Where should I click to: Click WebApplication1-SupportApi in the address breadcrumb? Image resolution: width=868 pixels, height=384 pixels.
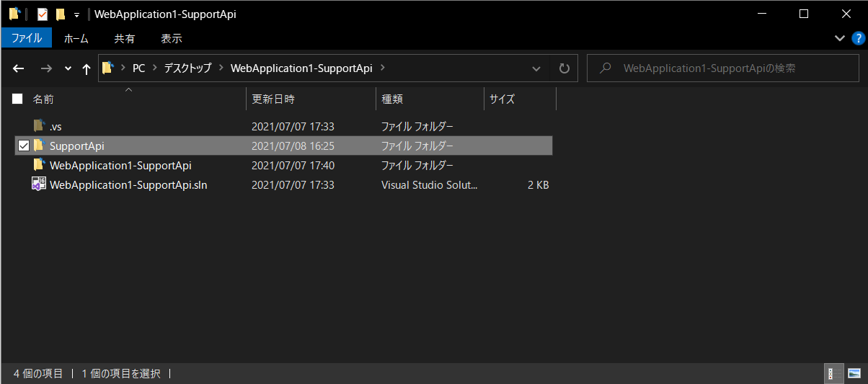301,68
